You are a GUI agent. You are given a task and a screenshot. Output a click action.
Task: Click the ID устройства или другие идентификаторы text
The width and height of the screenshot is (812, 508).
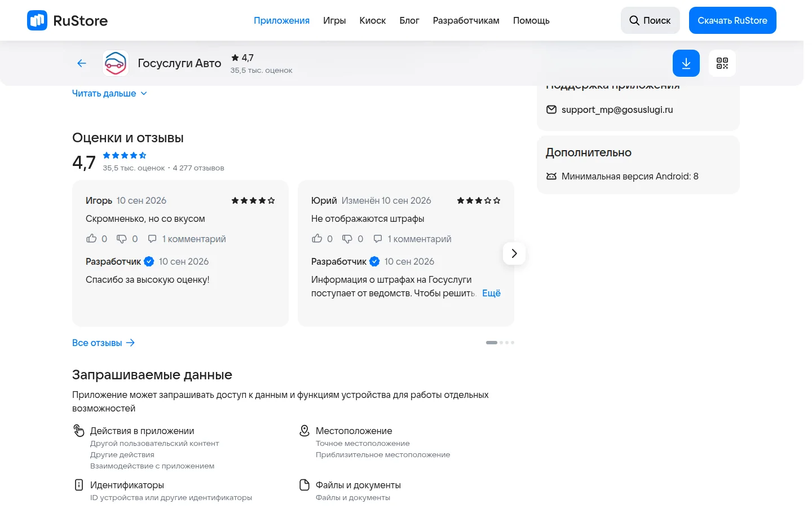tap(171, 498)
